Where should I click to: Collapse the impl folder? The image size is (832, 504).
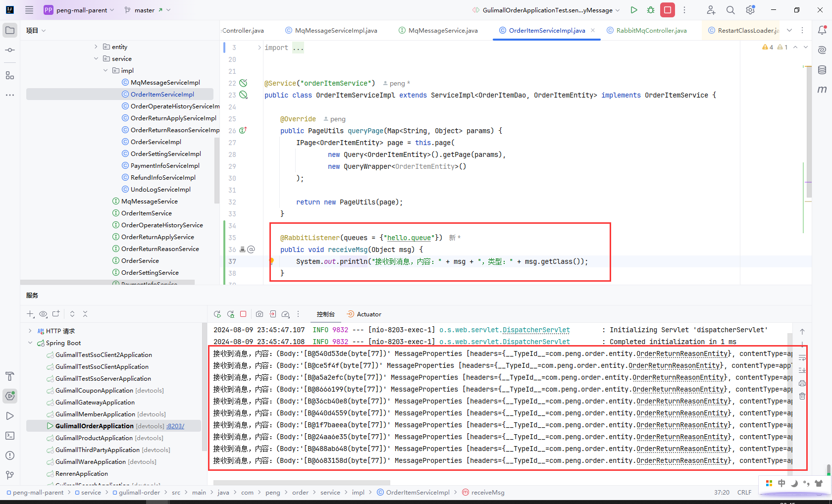[x=105, y=70]
